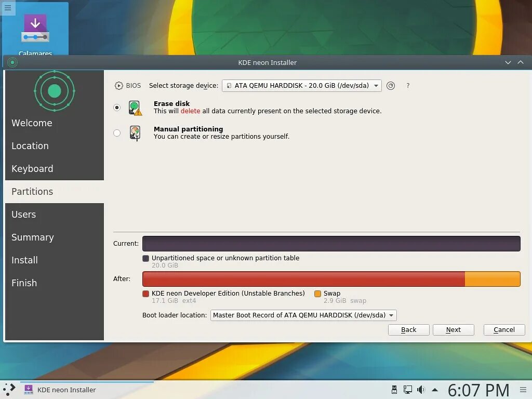Open the Boot loader location dropdown

point(303,315)
